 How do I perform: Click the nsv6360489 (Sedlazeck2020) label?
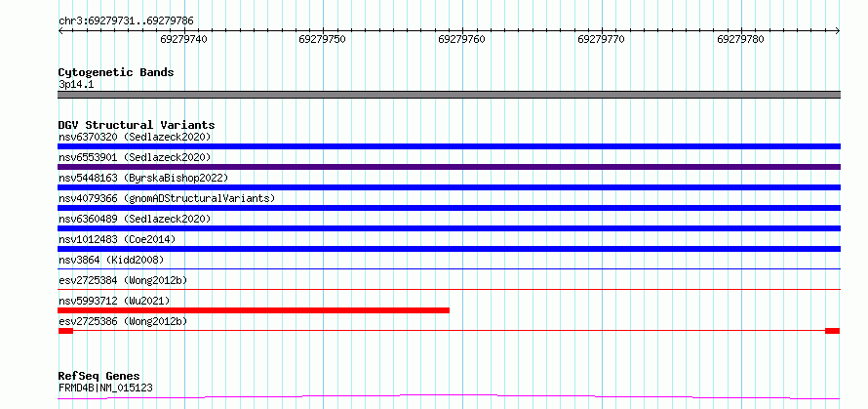click(135, 219)
